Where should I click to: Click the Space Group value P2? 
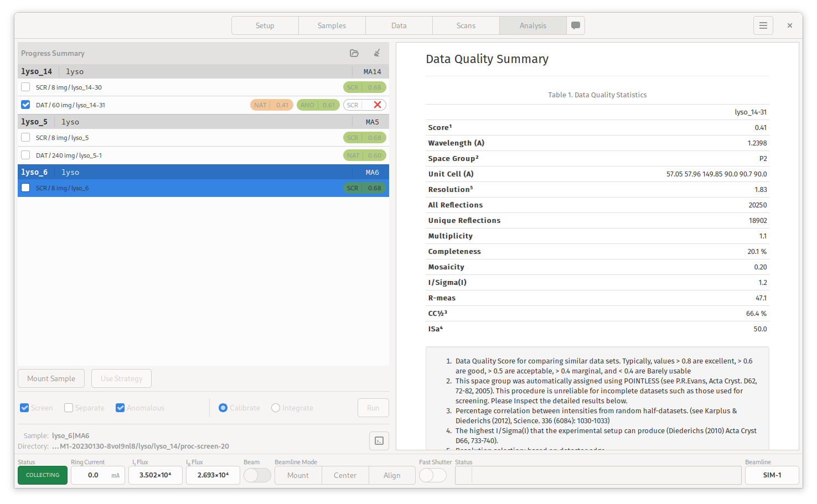coord(763,159)
